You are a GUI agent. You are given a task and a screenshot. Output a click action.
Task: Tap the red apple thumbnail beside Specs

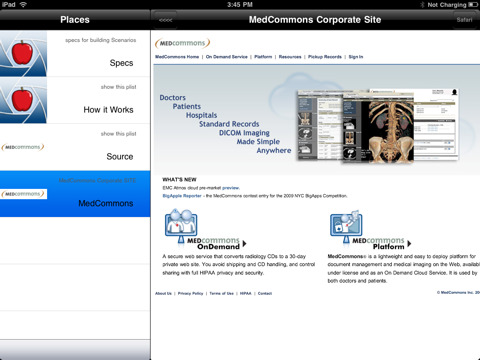(x=23, y=54)
